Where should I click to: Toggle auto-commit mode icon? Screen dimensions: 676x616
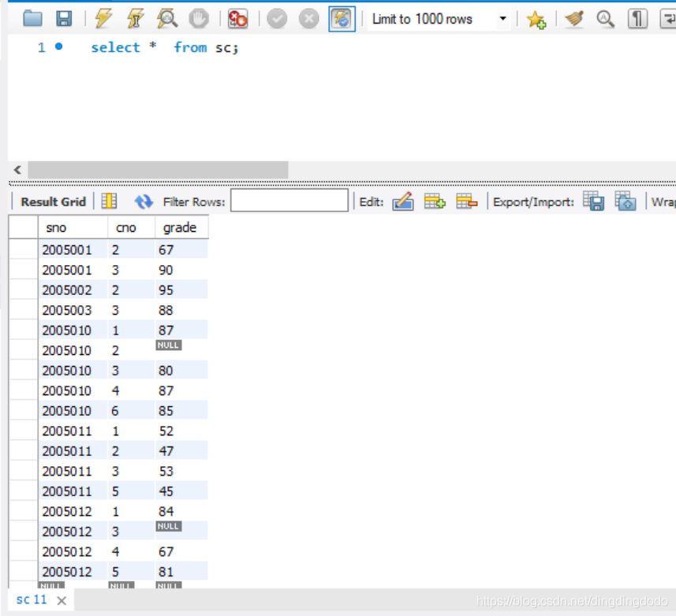point(342,19)
